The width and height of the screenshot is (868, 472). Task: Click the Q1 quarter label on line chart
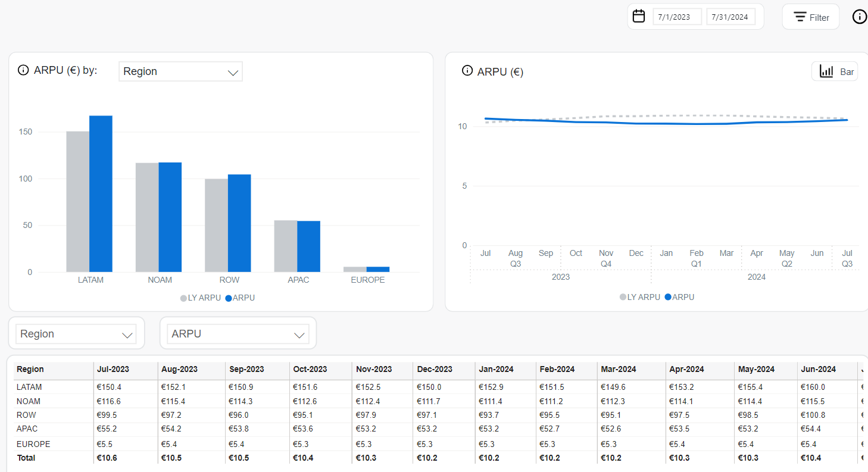[697, 263]
